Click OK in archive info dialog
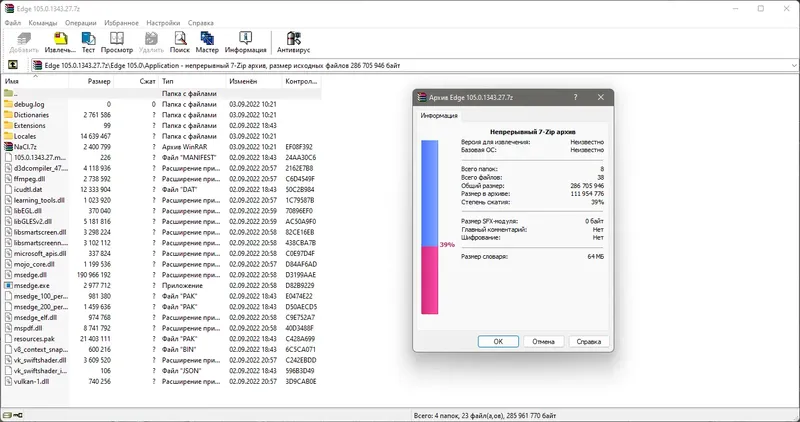The image size is (800, 422). coord(498,341)
